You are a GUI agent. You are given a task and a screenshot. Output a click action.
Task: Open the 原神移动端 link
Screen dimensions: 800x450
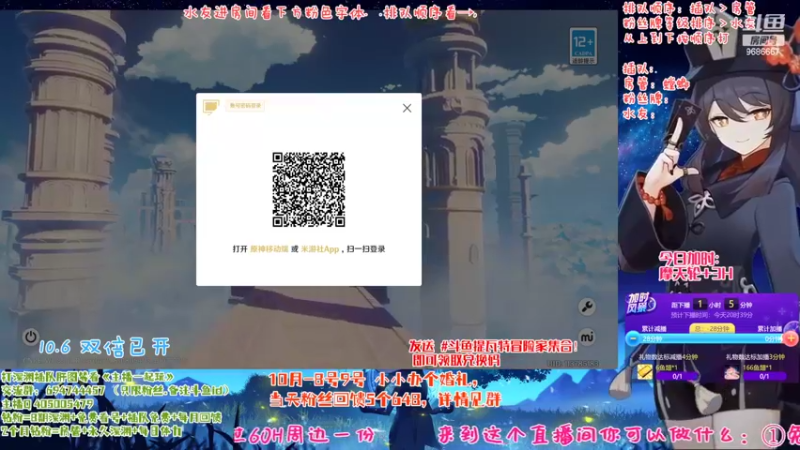pos(269,249)
